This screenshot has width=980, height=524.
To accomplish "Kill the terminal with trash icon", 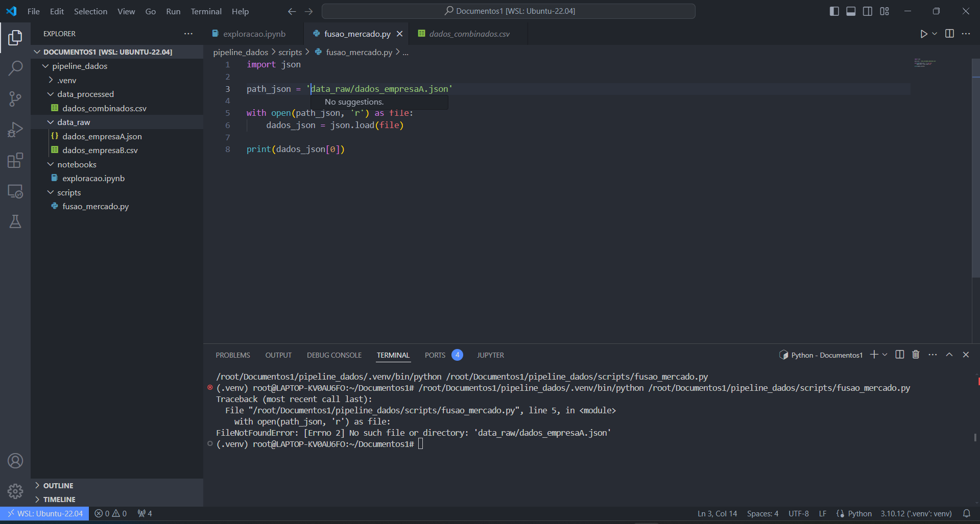I will (x=916, y=355).
